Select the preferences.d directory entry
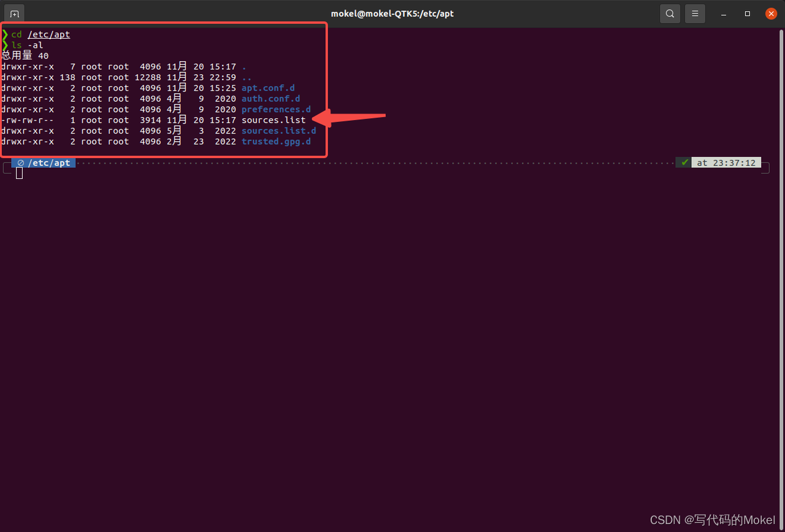The image size is (785, 532). click(x=276, y=109)
